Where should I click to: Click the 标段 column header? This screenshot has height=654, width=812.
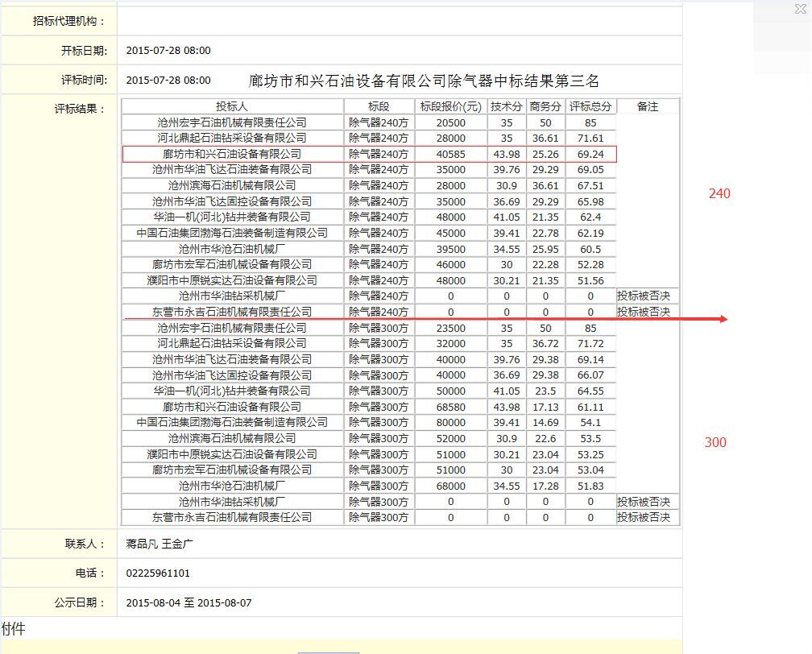point(379,106)
